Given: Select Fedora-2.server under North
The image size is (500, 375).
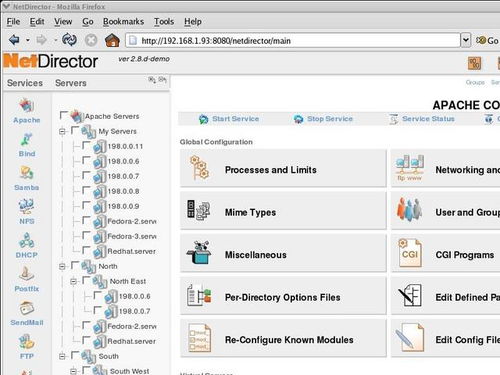Looking at the screenshot, I should (132, 326).
